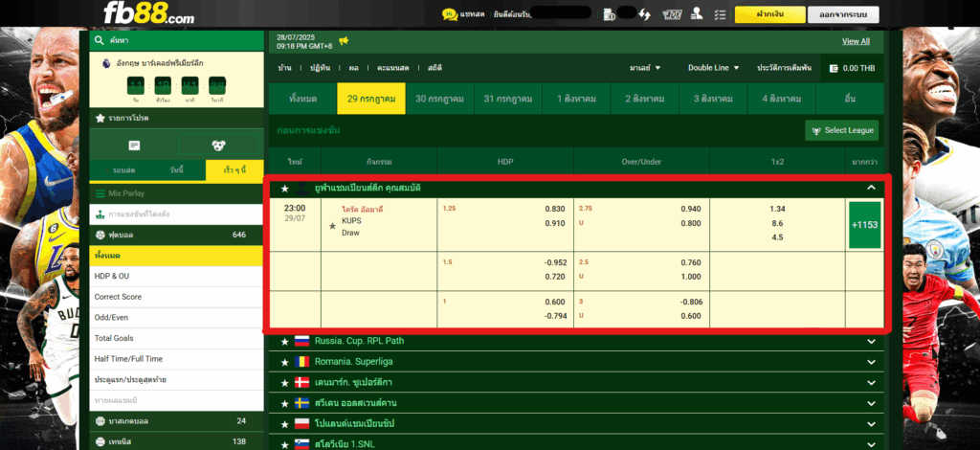The image size is (980, 450).
Task: Select the 29 กรกฎาคม date tab
Action: pyautogui.click(x=371, y=99)
